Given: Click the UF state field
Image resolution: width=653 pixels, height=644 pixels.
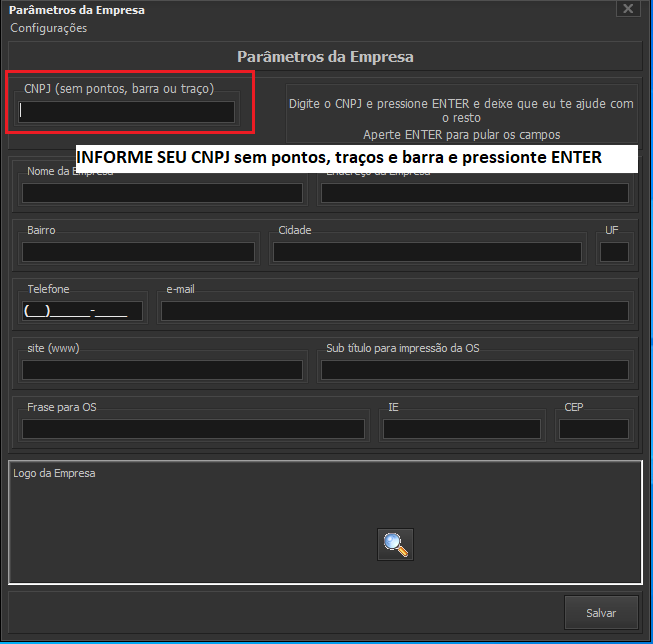Looking at the screenshot, I should 614,252.
